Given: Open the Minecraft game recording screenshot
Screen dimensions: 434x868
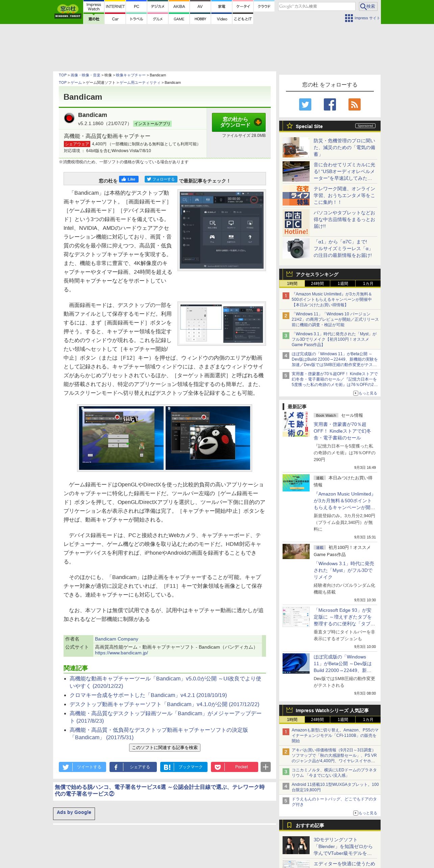Looking at the screenshot, I should (121, 438).
